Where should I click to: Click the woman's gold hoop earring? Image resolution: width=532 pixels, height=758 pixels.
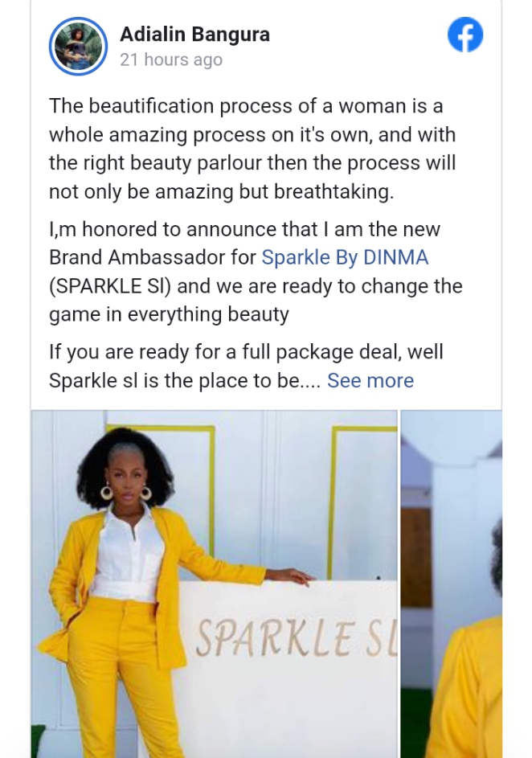[x=106, y=491]
